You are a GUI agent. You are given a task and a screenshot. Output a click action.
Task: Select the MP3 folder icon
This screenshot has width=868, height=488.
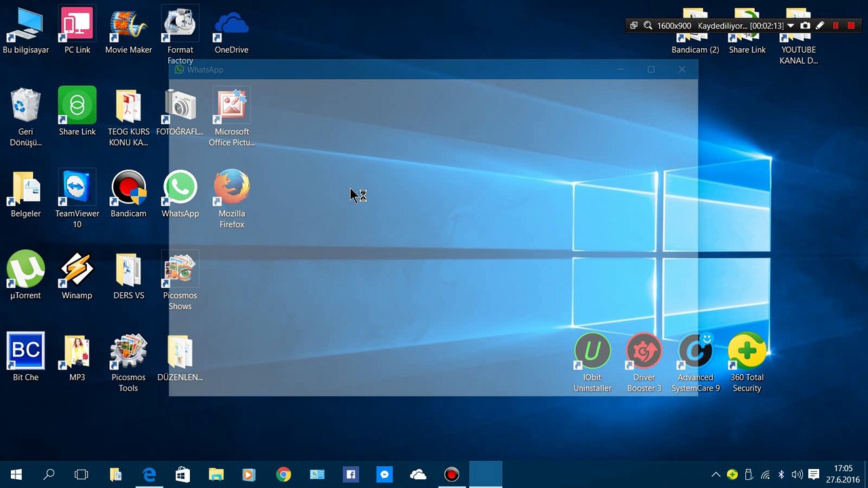click(x=77, y=358)
